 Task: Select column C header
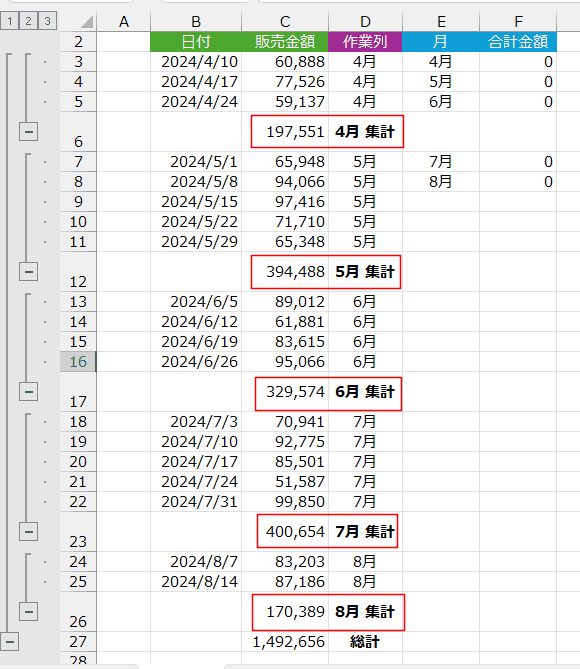click(x=285, y=21)
